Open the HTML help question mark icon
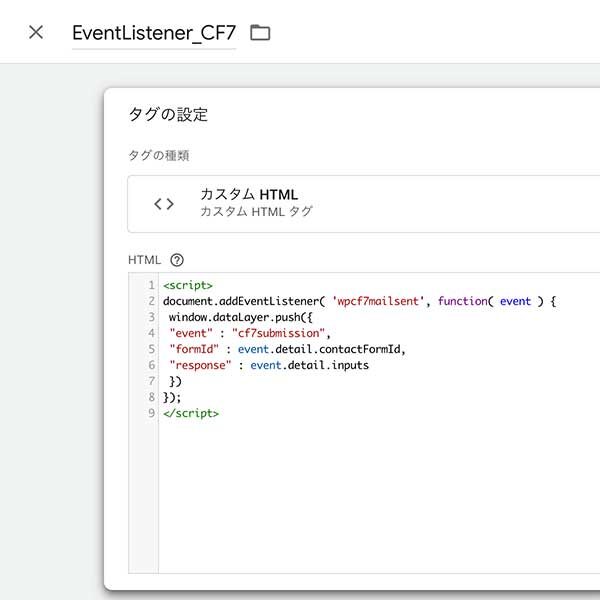The height and width of the screenshot is (600, 600). [177, 260]
